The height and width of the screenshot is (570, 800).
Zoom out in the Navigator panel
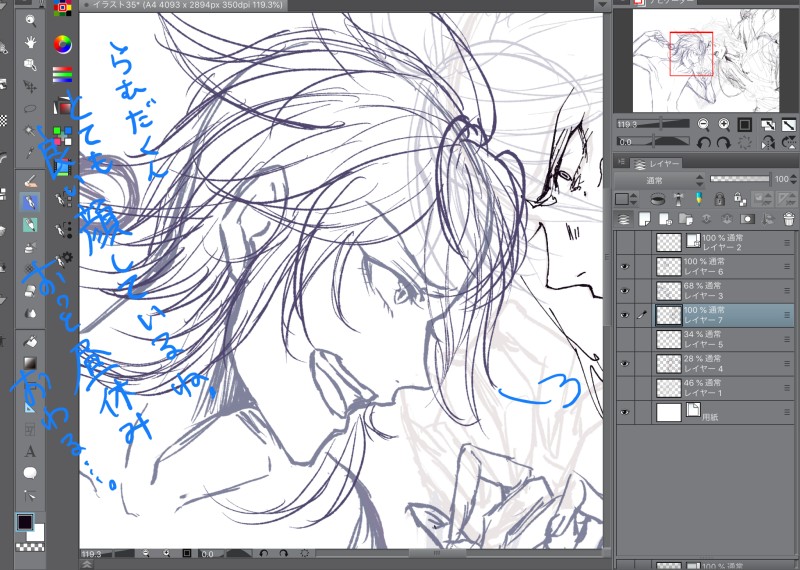[x=703, y=124]
